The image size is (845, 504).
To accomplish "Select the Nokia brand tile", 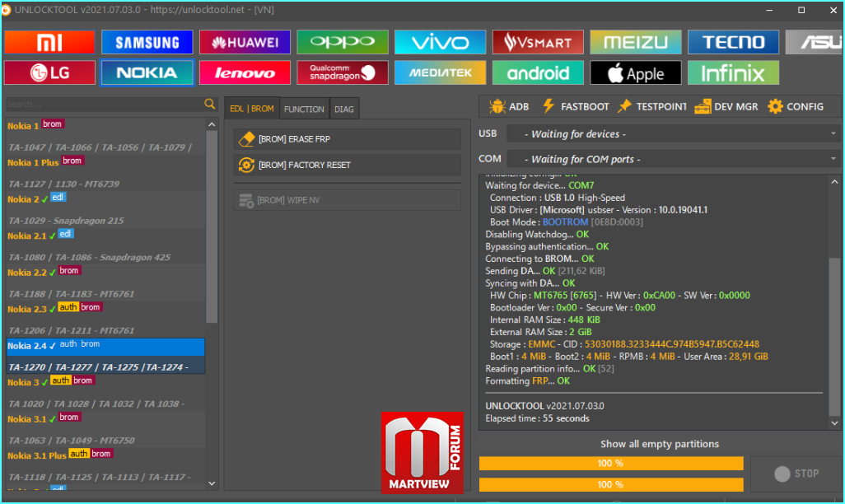I will (x=147, y=72).
